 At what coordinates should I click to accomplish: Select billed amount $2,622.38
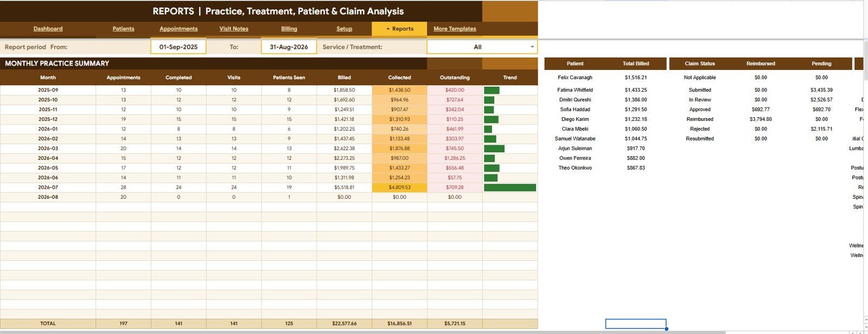344,149
